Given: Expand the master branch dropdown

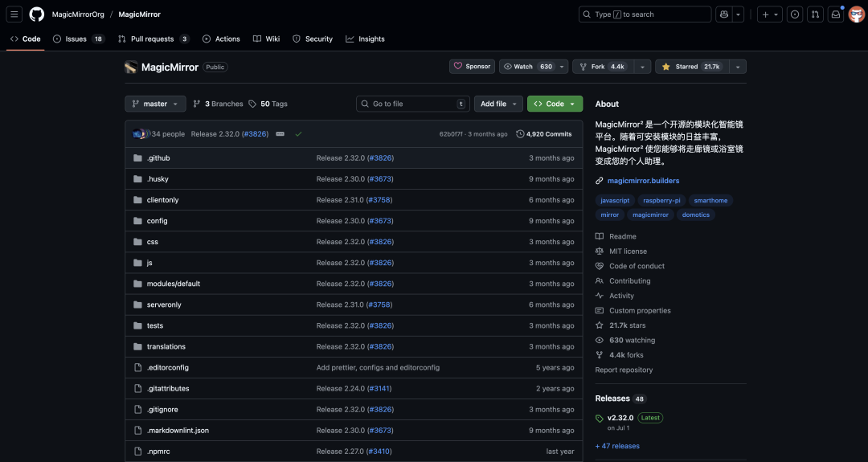Looking at the screenshot, I should pos(156,104).
